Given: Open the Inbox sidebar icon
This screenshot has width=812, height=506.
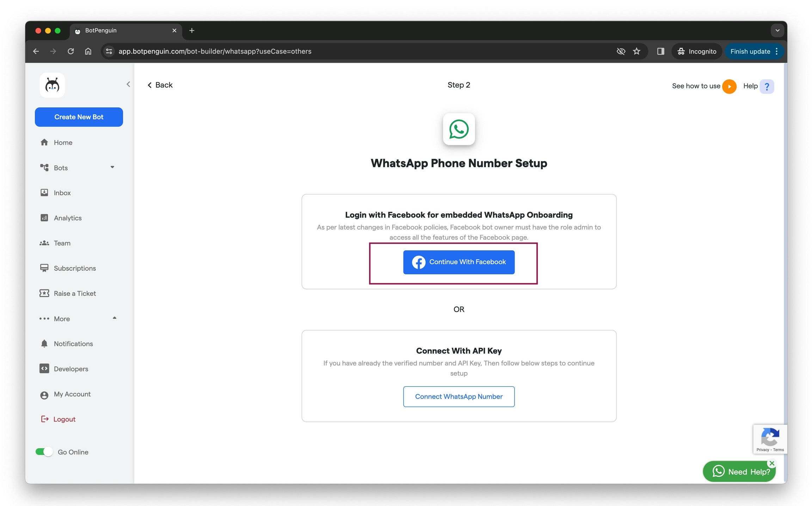Looking at the screenshot, I should (x=44, y=193).
